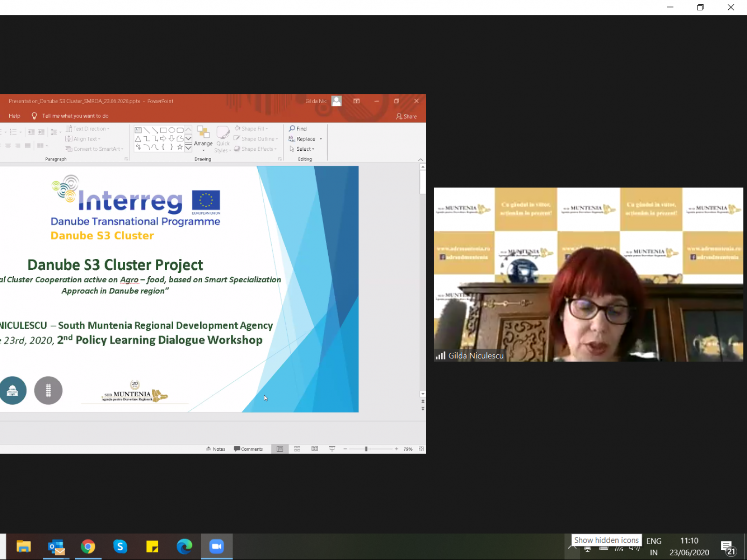Open the Arrange dropdown
Image resolution: width=747 pixels, height=560 pixels.
pyautogui.click(x=203, y=139)
